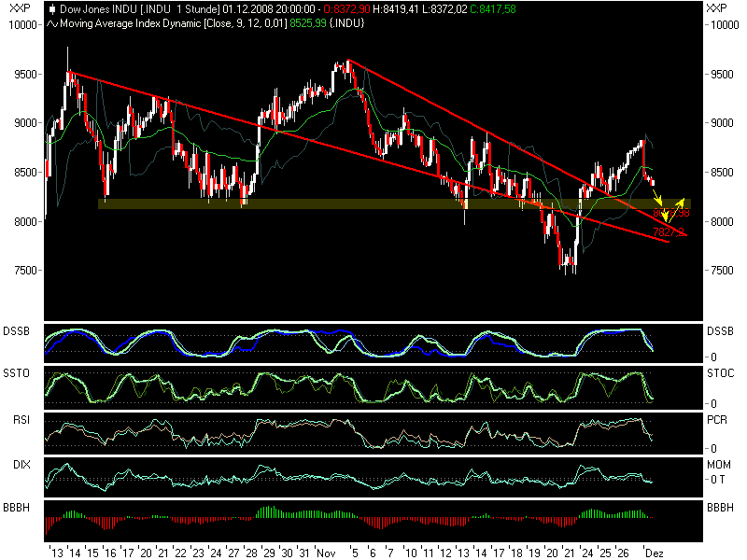
Task: Click the XXP label above the right axis
Action: (x=716, y=8)
